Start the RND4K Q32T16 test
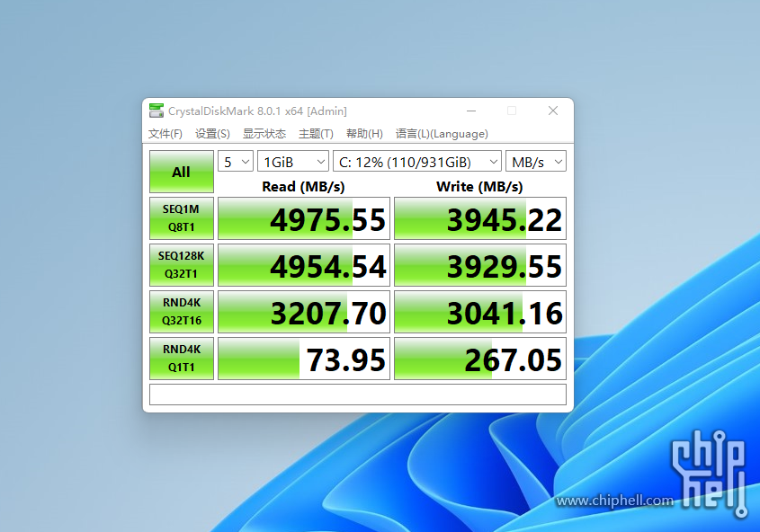The width and height of the screenshot is (760, 532). (182, 312)
